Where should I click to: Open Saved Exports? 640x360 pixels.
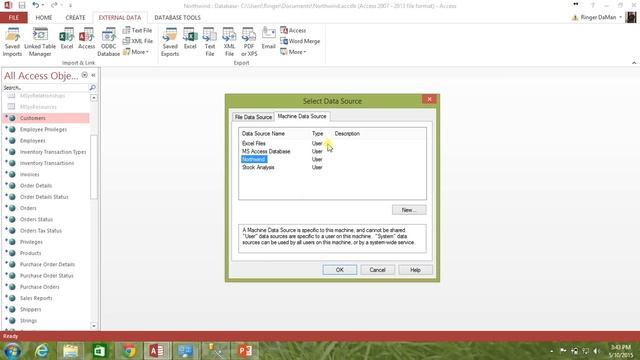(x=170, y=42)
